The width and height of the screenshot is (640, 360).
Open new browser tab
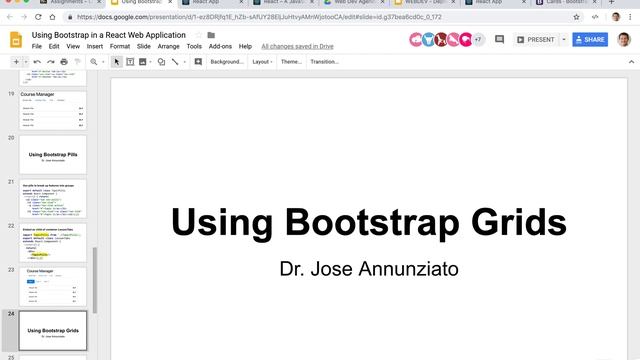pos(611,2)
